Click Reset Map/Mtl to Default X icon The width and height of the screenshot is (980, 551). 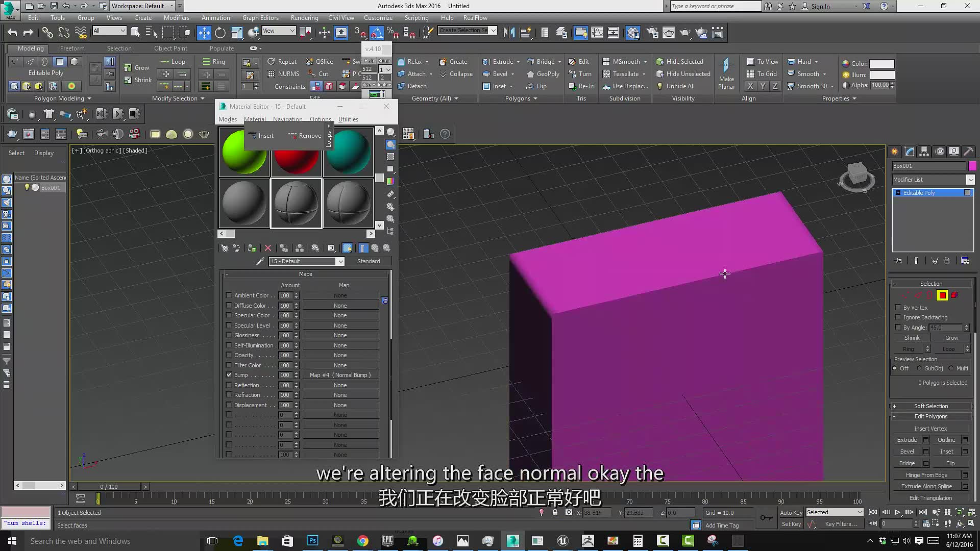268,248
